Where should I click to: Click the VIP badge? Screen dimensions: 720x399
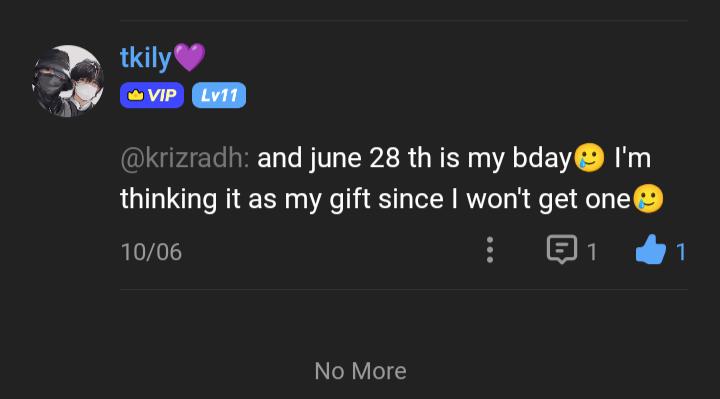coord(152,95)
